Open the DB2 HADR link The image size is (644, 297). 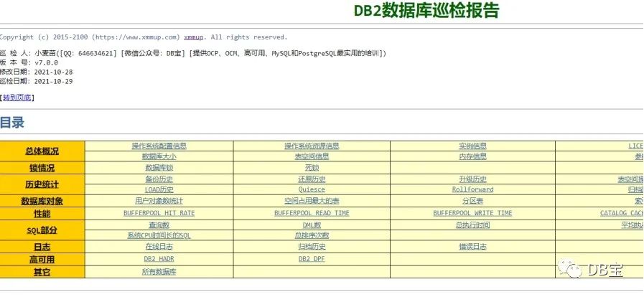click(159, 259)
